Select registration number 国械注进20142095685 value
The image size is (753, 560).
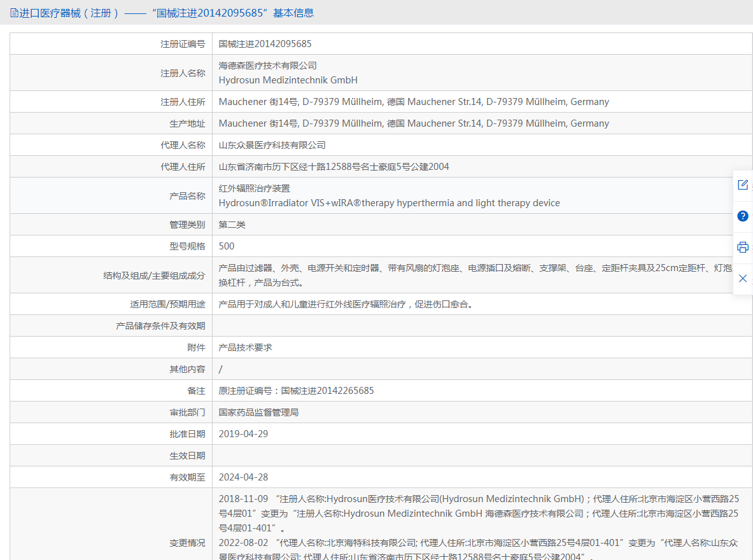pyautogui.click(x=265, y=44)
